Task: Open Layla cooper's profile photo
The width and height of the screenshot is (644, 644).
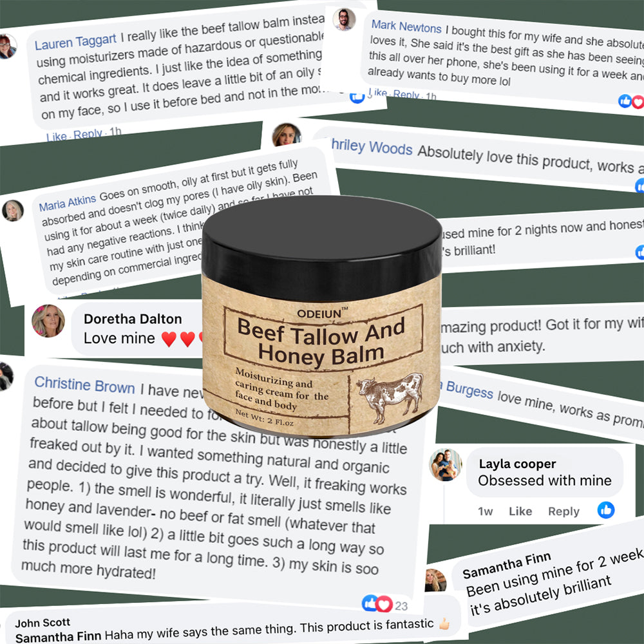Action: pos(445,464)
